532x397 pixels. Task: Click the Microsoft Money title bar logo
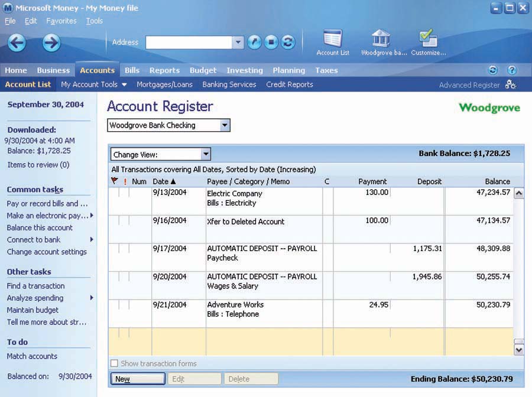coord(8,8)
